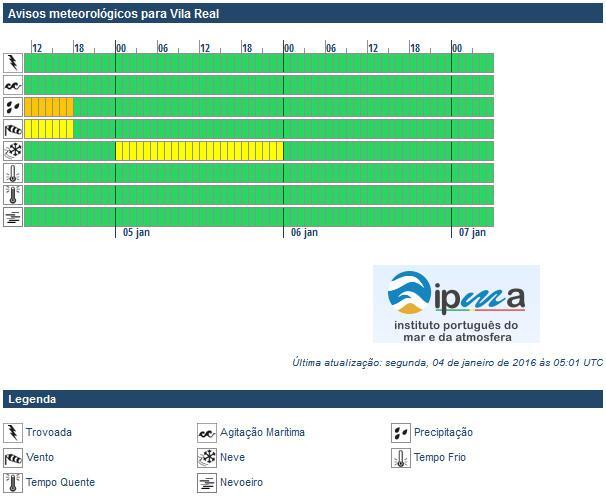The width and height of the screenshot is (606, 500).
Task: Click the sea agitation wave icon in the chart
Action: pos(13,85)
